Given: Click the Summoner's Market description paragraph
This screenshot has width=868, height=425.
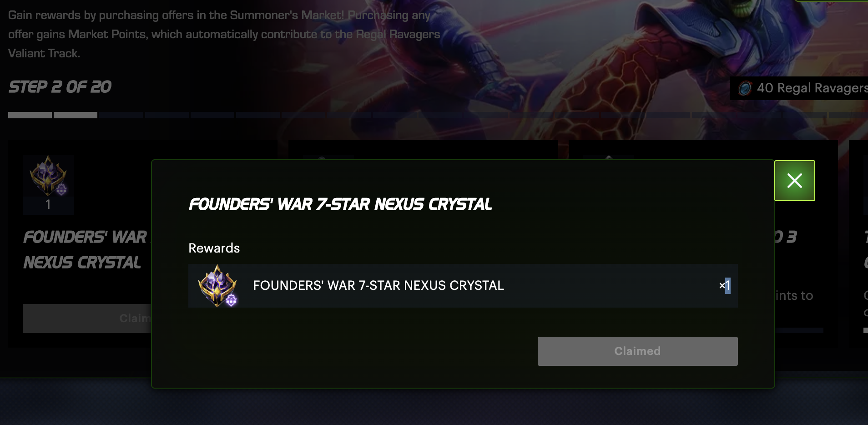Looking at the screenshot, I should coord(224,34).
